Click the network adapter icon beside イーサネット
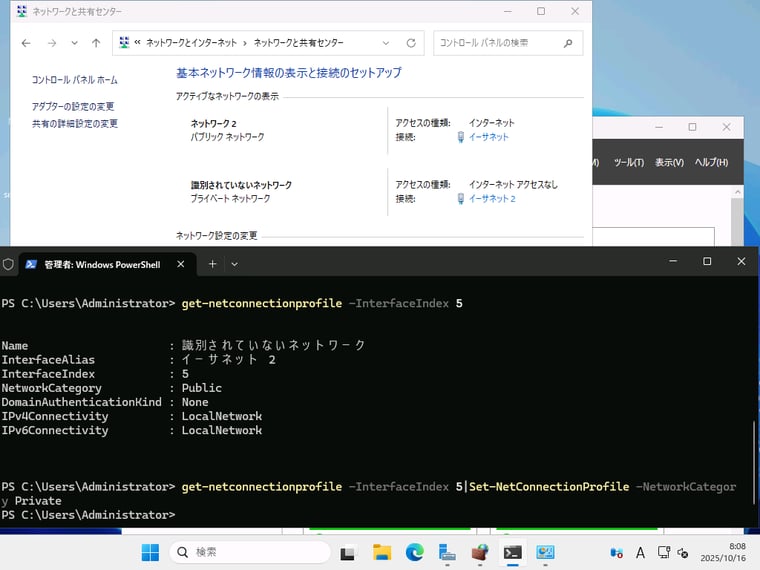The width and height of the screenshot is (760, 570). [x=460, y=138]
